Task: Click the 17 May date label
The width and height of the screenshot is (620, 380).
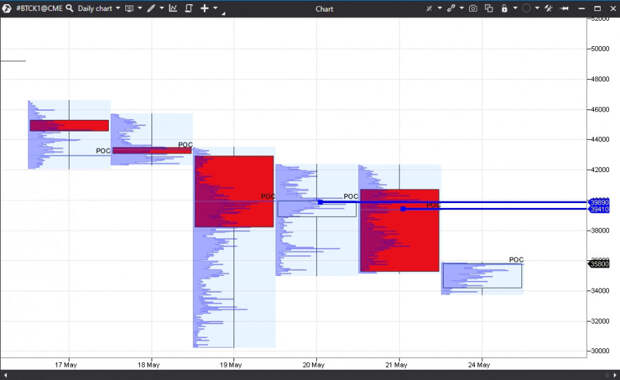Action: point(66,365)
